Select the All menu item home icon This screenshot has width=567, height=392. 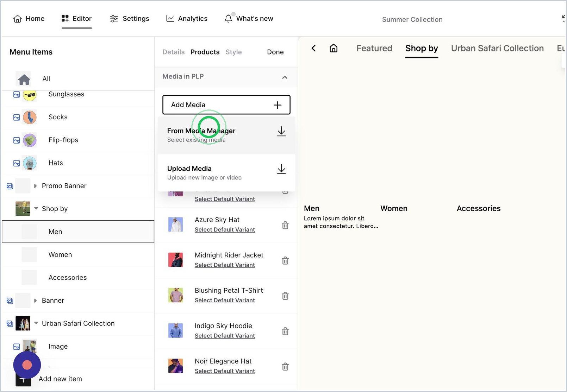[x=24, y=79]
